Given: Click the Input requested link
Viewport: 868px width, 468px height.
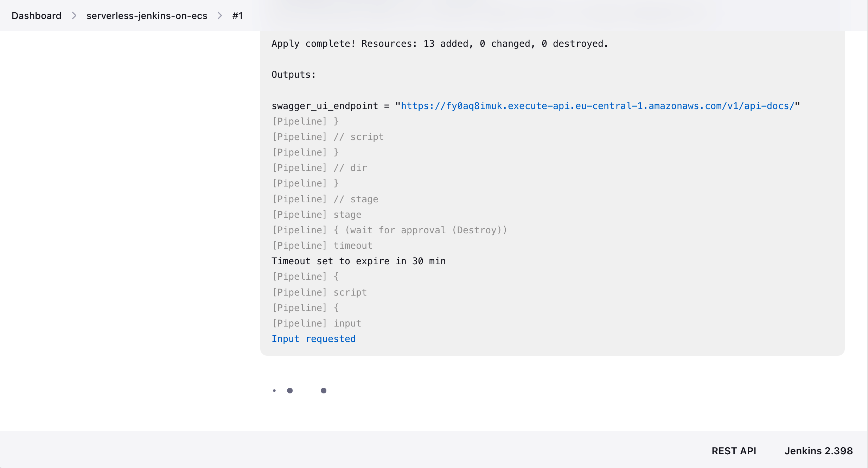Looking at the screenshot, I should click(313, 339).
